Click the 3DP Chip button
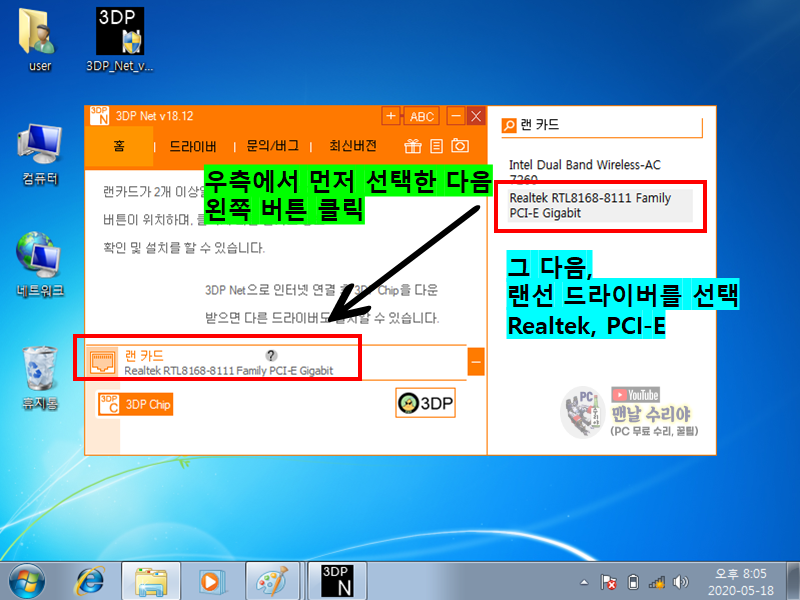This screenshot has width=800, height=600. (x=135, y=405)
